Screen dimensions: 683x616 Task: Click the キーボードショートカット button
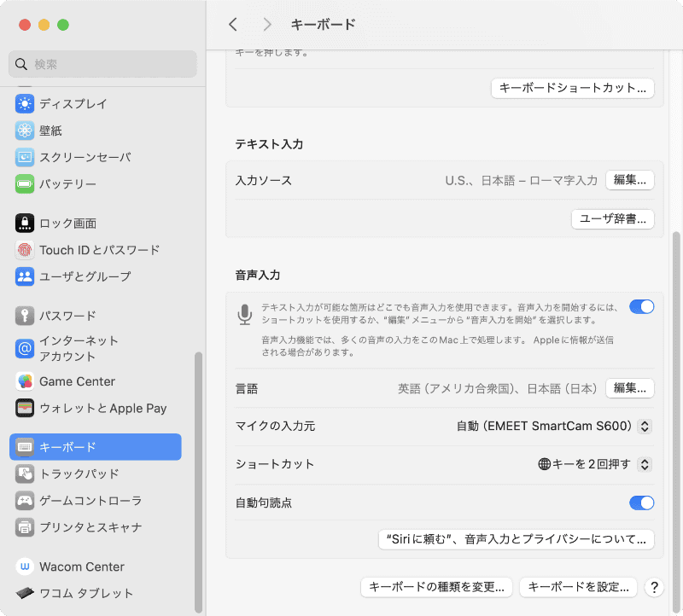pos(572,87)
